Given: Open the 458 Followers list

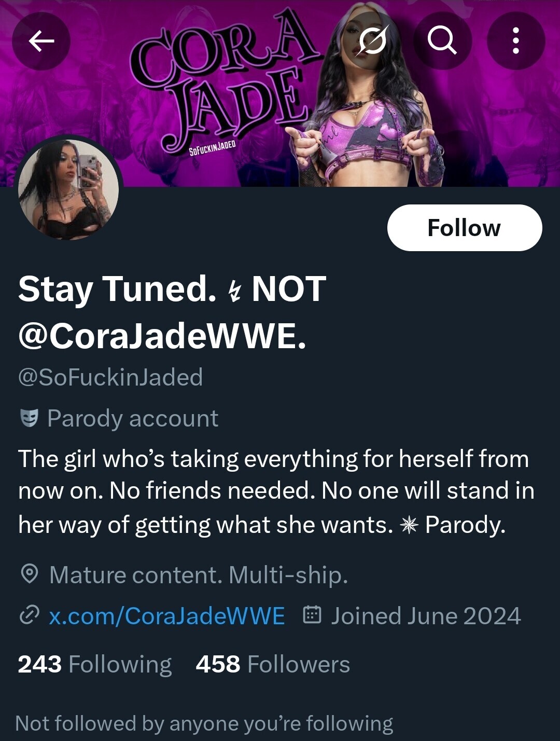Looking at the screenshot, I should [x=273, y=664].
